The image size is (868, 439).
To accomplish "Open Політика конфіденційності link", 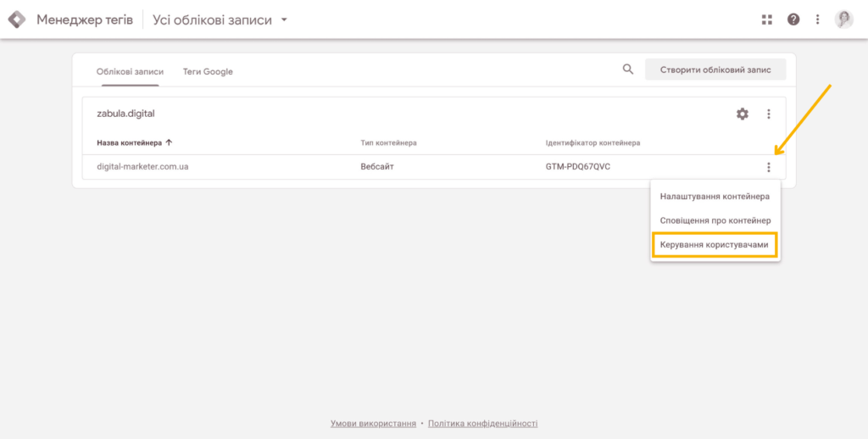I will coord(482,424).
